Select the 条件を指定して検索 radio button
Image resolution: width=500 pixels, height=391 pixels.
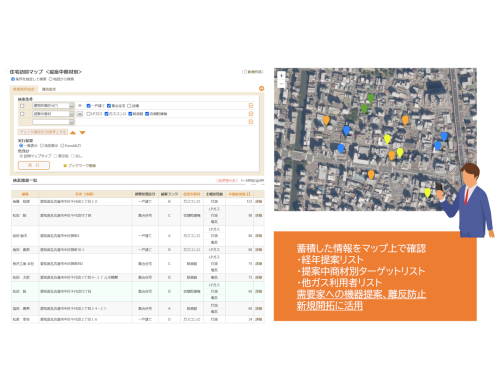[13, 79]
